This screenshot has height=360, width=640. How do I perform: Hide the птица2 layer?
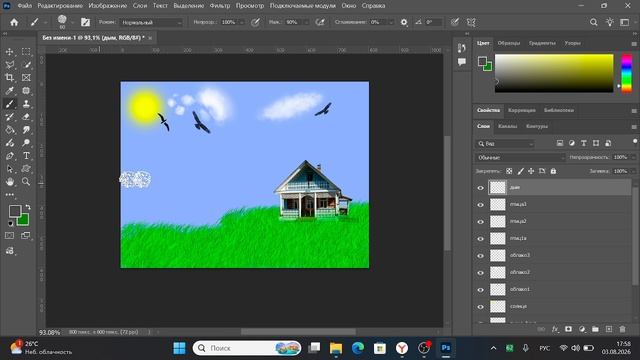[x=480, y=222]
